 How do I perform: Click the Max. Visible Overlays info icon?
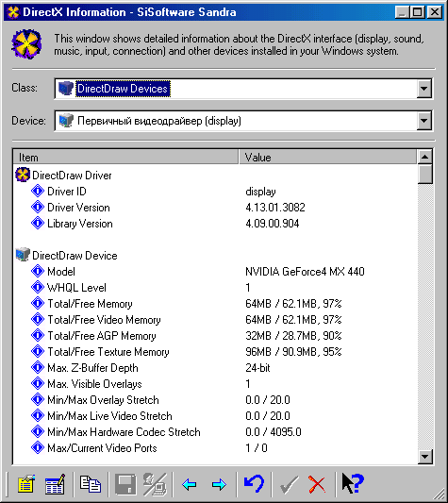(38, 383)
